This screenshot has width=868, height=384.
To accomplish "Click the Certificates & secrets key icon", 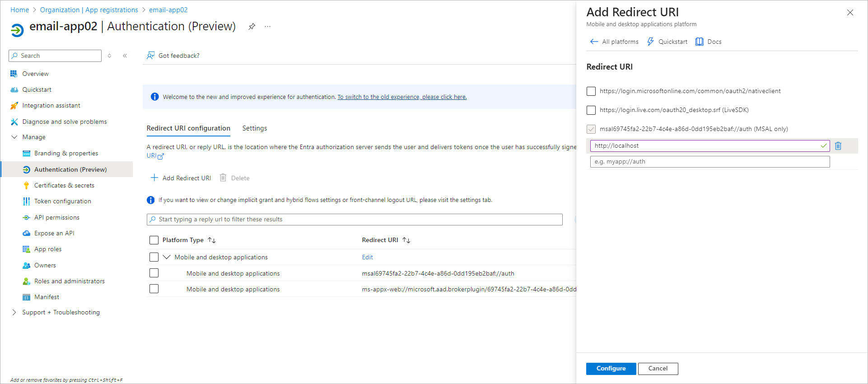I will (27, 185).
